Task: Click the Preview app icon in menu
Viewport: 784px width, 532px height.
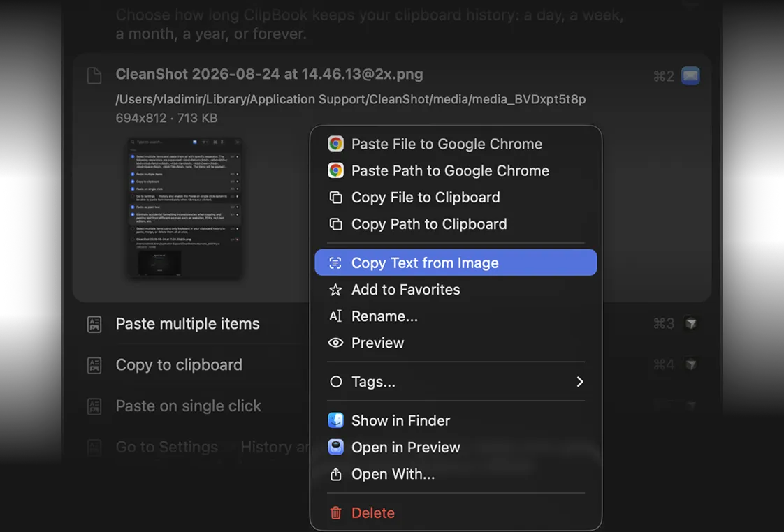Action: coord(335,447)
